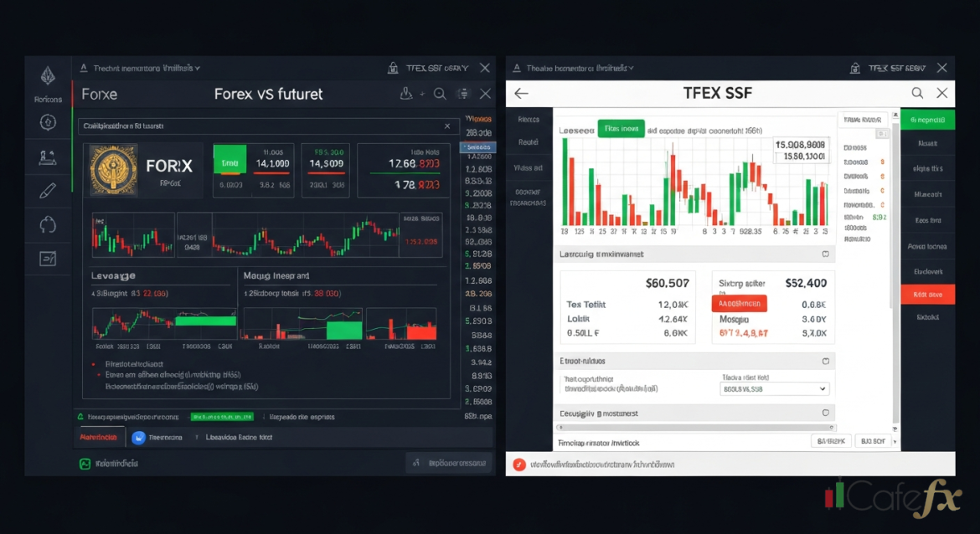Toggle the Etroot-nuldues section switch
Image resolution: width=980 pixels, height=534 pixels.
(825, 360)
